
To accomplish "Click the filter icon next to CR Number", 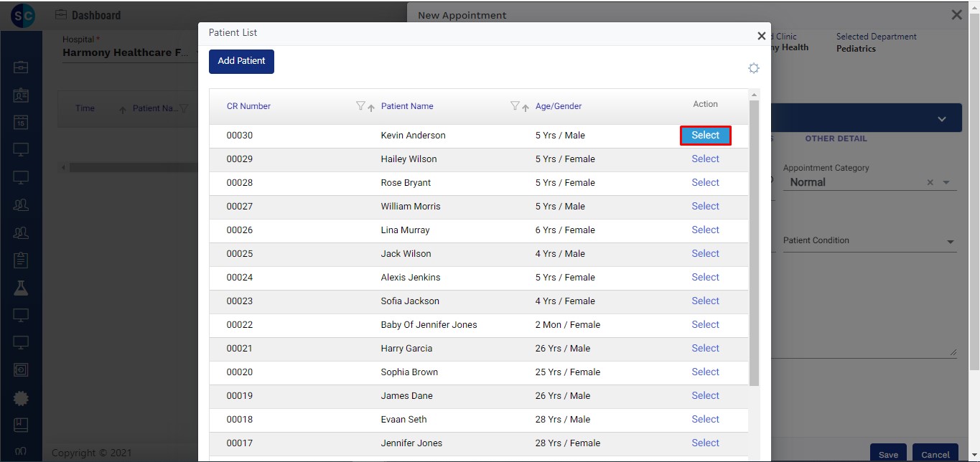I will pos(361,106).
